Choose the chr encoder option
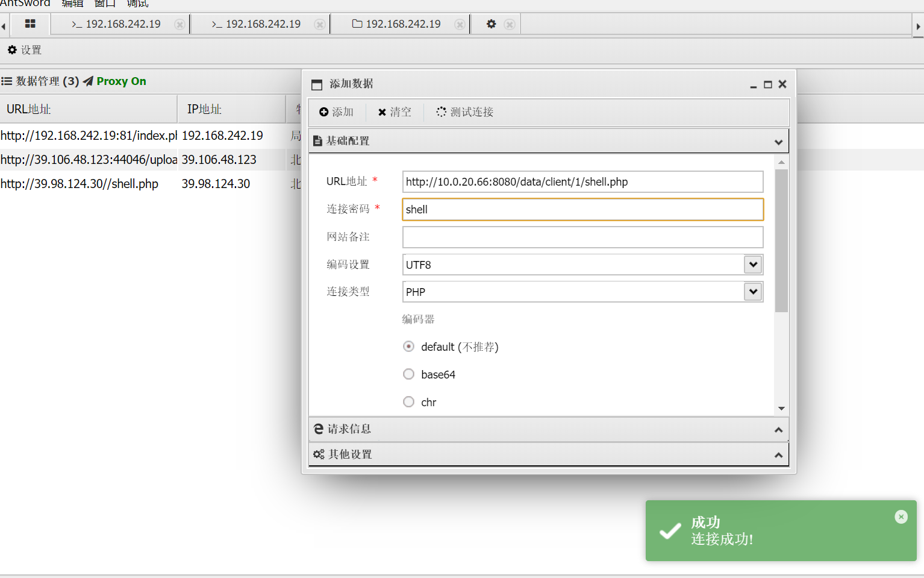This screenshot has height=578, width=924. (x=408, y=402)
